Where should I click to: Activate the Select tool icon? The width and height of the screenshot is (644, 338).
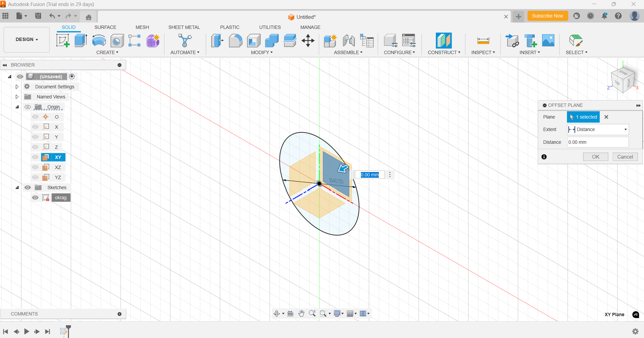click(x=576, y=41)
